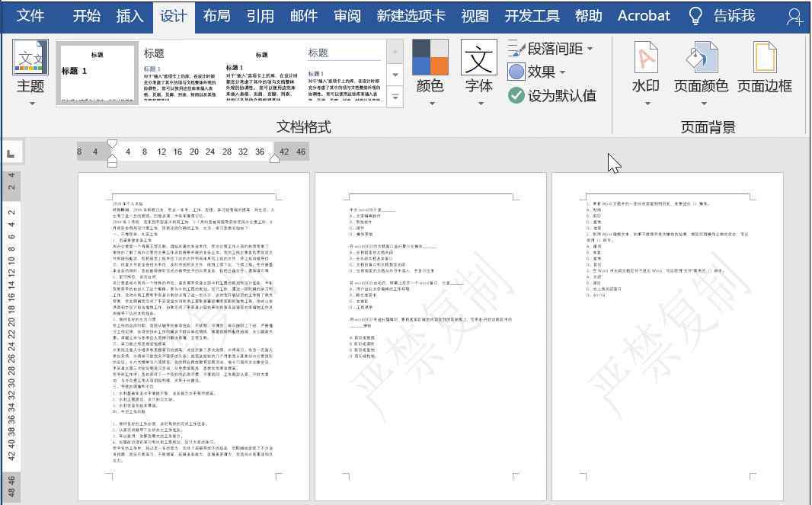
Task: Click the user account icon
Action: [794, 16]
